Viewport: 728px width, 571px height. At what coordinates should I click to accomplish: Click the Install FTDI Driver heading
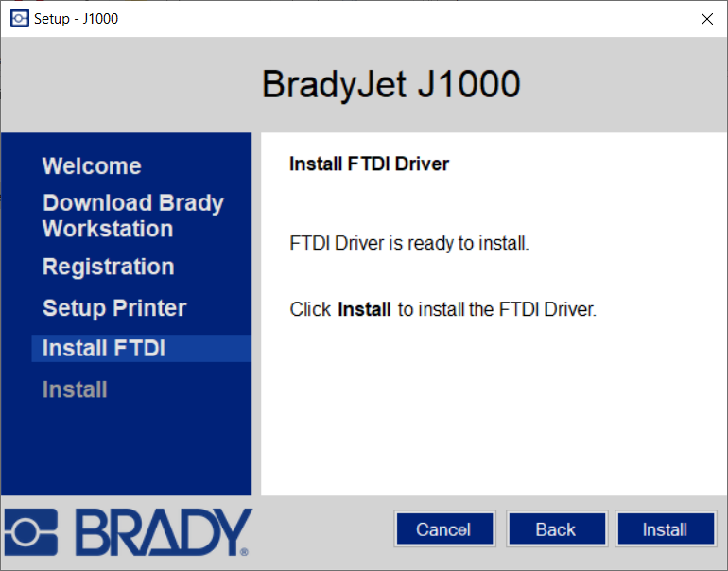369,164
